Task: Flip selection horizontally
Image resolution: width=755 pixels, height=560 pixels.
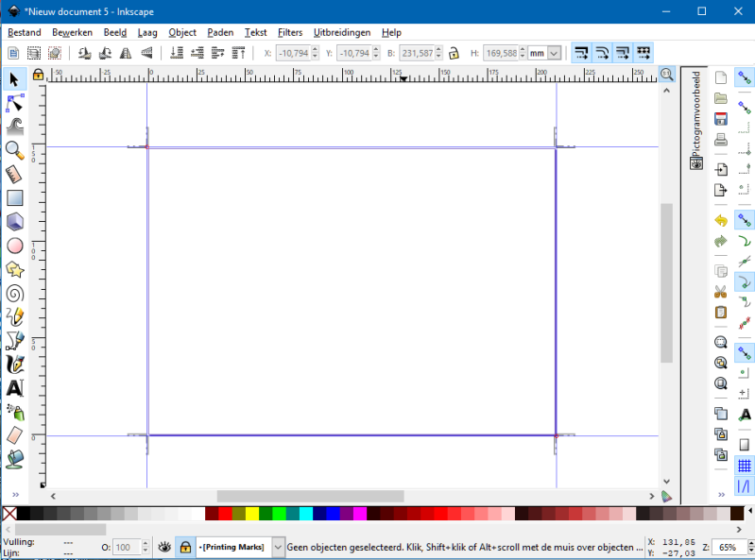Action: tap(127, 54)
